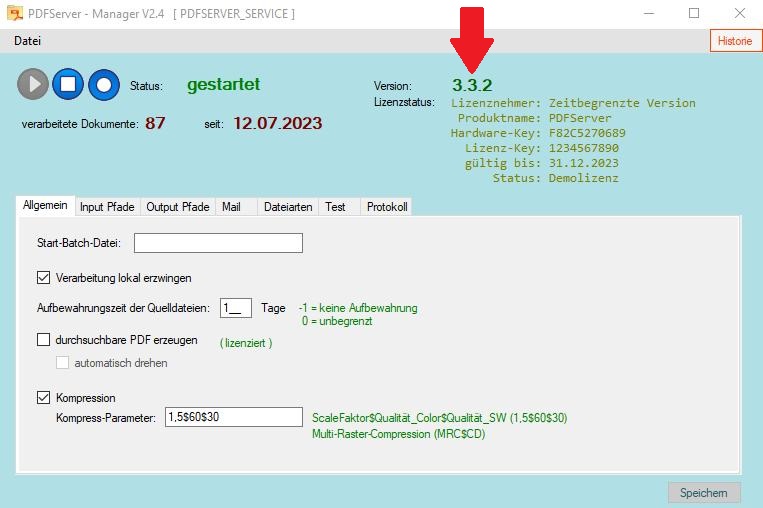Screen dimensions: 763x508
Task: Click the Multi-Raster-Compression (MRC$CD) hint
Action: (399, 434)
